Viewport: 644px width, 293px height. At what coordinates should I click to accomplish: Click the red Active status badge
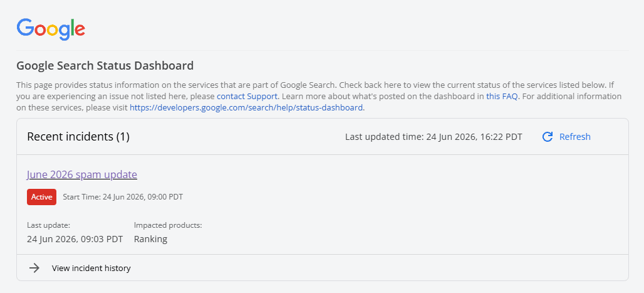(41, 197)
